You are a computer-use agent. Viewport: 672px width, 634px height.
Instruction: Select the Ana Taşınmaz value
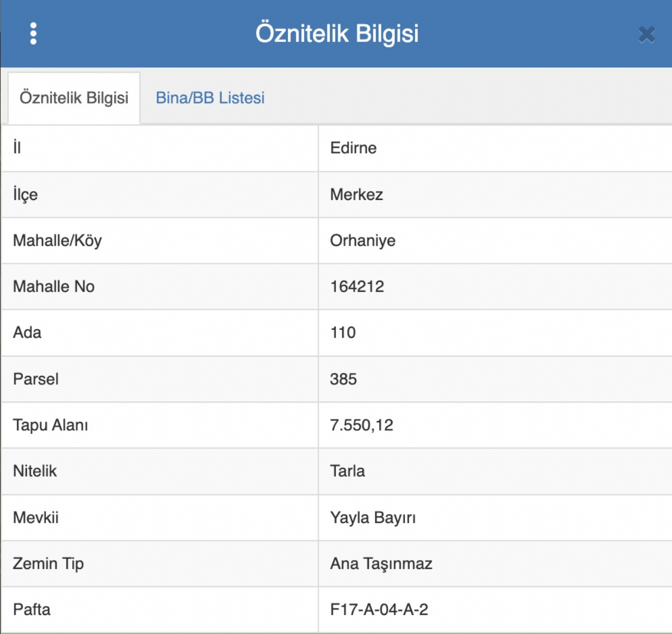click(x=381, y=563)
